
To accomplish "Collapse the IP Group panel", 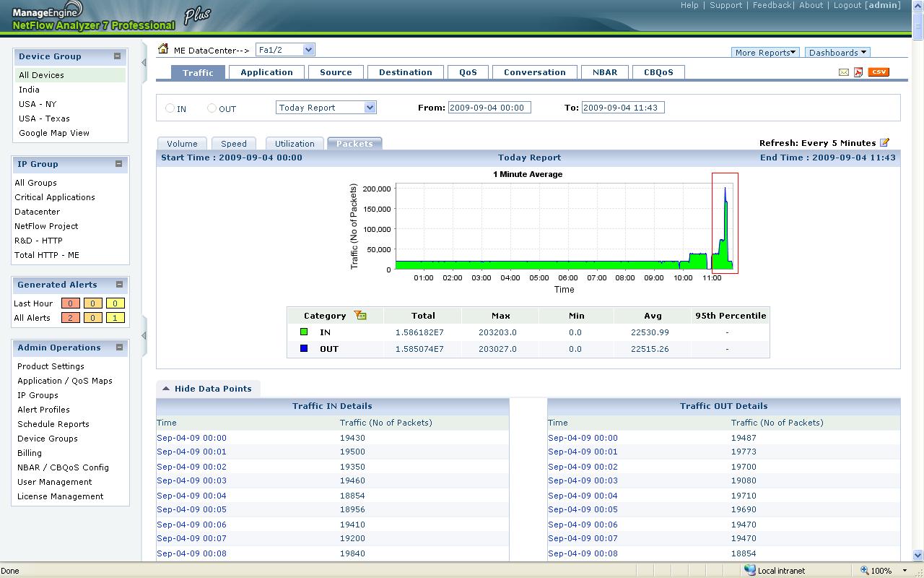I will 118,163.
